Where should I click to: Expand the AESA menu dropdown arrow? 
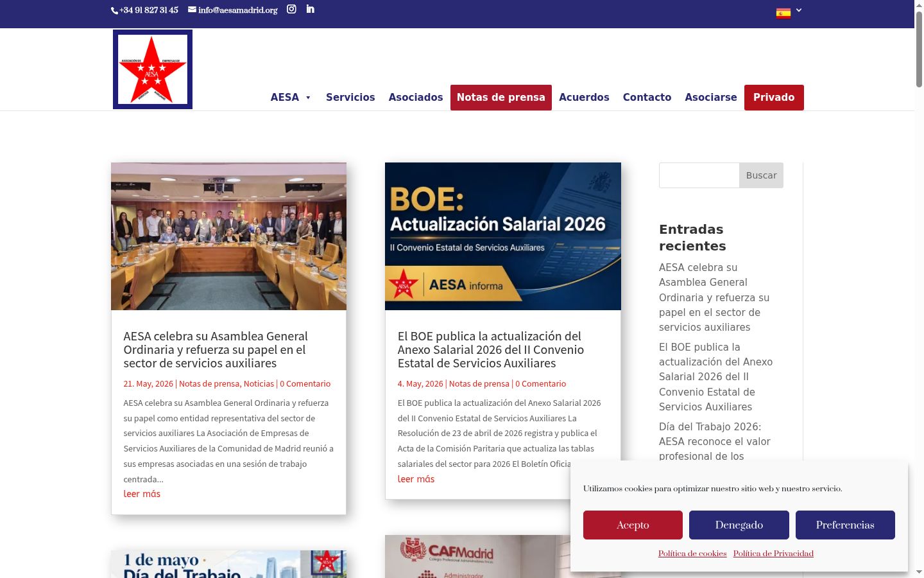point(309,98)
